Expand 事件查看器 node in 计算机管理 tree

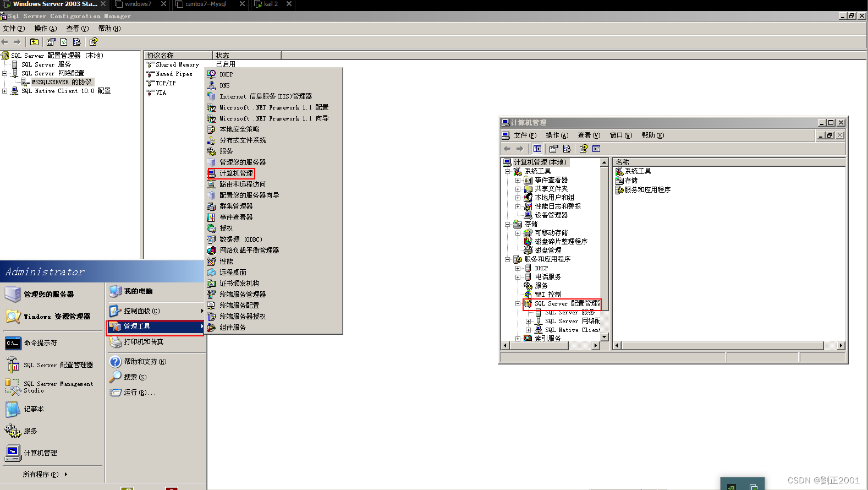(x=518, y=180)
